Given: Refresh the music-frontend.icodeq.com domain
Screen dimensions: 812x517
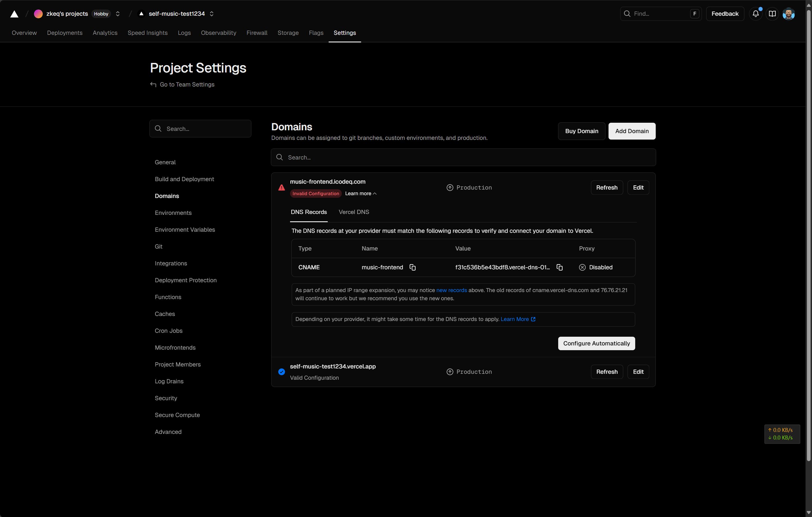Looking at the screenshot, I should (607, 188).
